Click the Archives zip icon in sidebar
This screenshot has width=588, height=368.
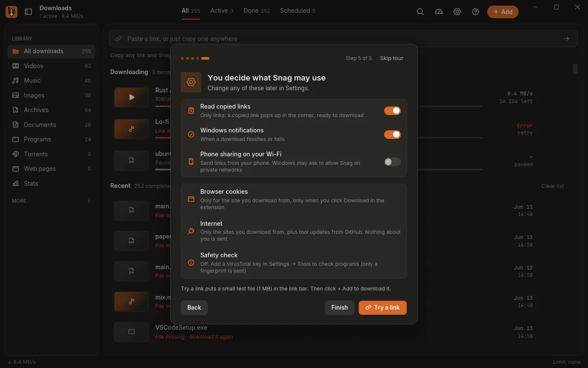[16, 110]
